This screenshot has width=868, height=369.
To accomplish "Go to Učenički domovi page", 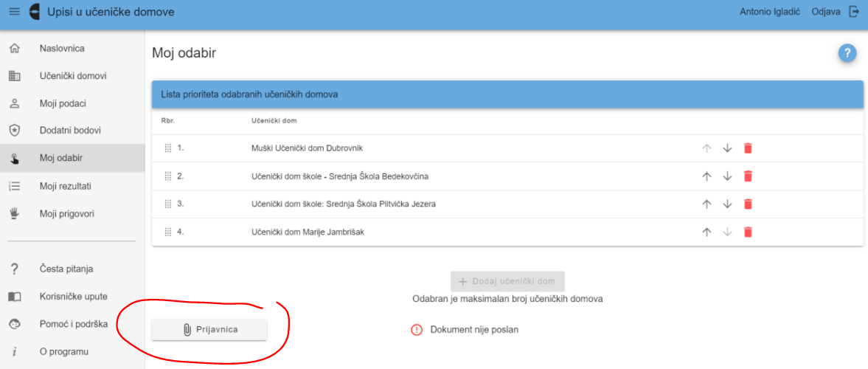I will [x=72, y=76].
